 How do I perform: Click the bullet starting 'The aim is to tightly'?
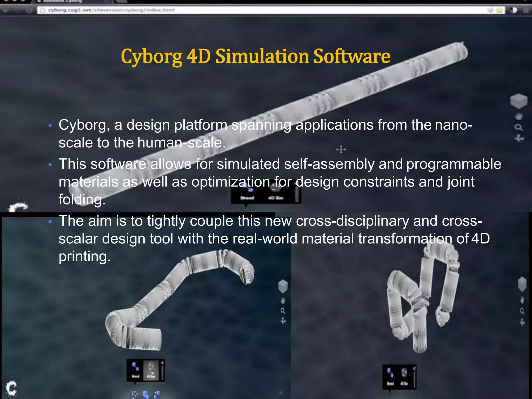274,238
